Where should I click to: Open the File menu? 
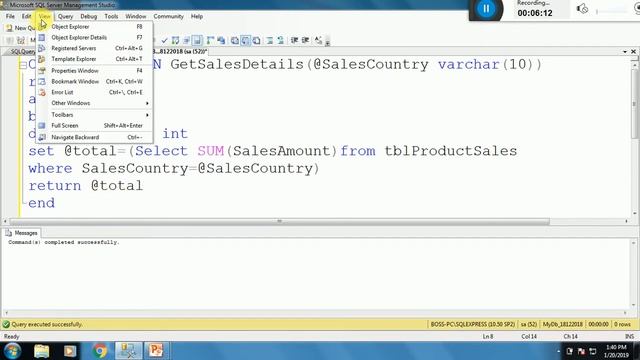[x=10, y=16]
